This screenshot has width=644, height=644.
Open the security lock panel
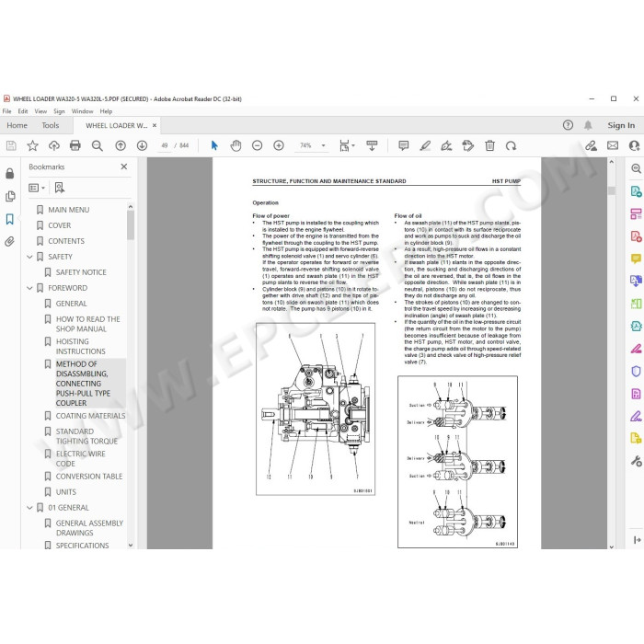(x=10, y=174)
